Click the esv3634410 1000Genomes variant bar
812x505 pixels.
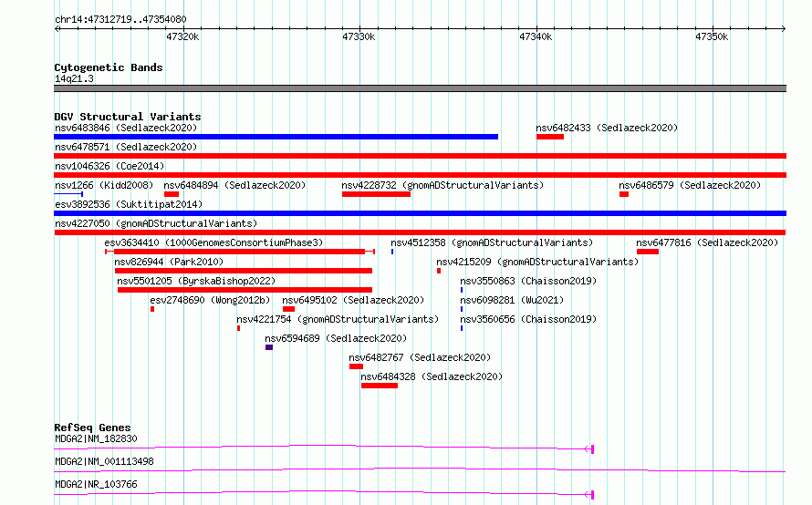[x=240, y=252]
